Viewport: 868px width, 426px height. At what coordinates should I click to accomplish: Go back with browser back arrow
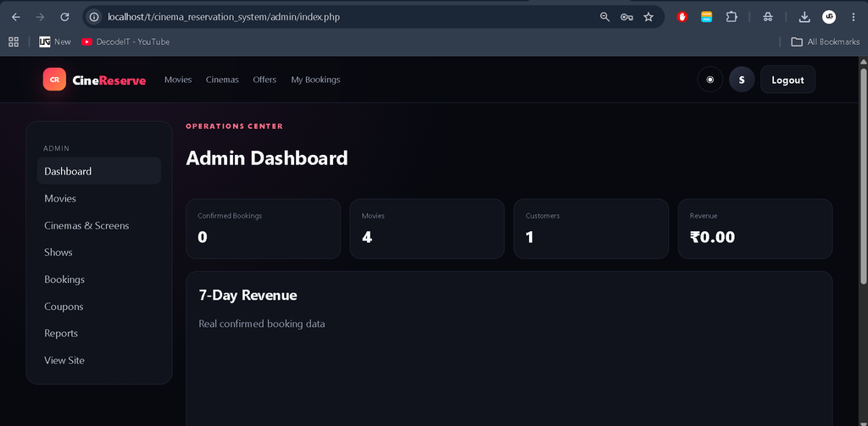point(16,17)
